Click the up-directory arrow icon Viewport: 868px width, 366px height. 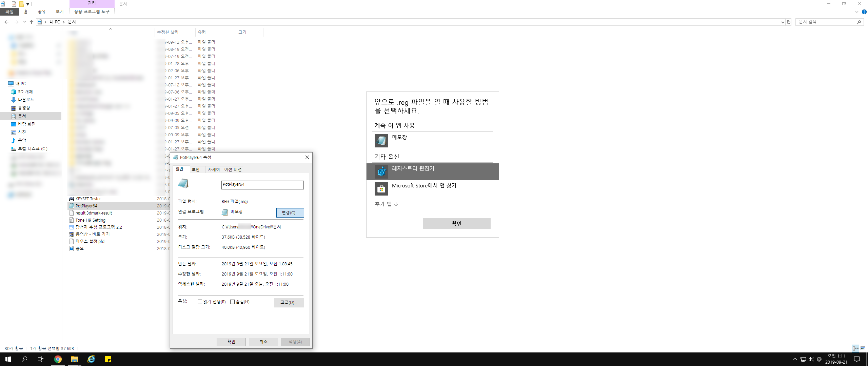pos(32,22)
